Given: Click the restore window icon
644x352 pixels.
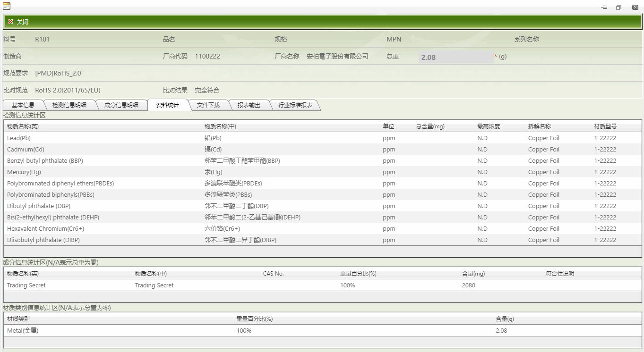Looking at the screenshot, I should (x=618, y=7).
